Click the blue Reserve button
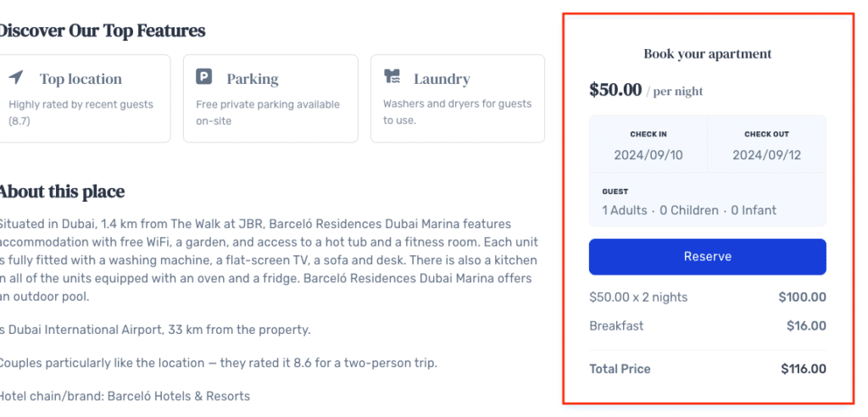This screenshot has height=417, width=868. 708,257
